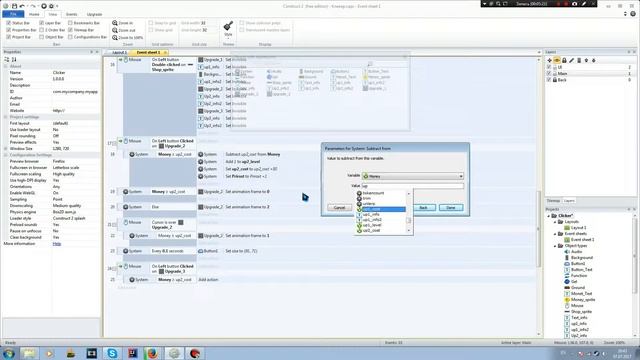Open the Variable dropdown showing Money
640x360 pixels.
pos(413,176)
